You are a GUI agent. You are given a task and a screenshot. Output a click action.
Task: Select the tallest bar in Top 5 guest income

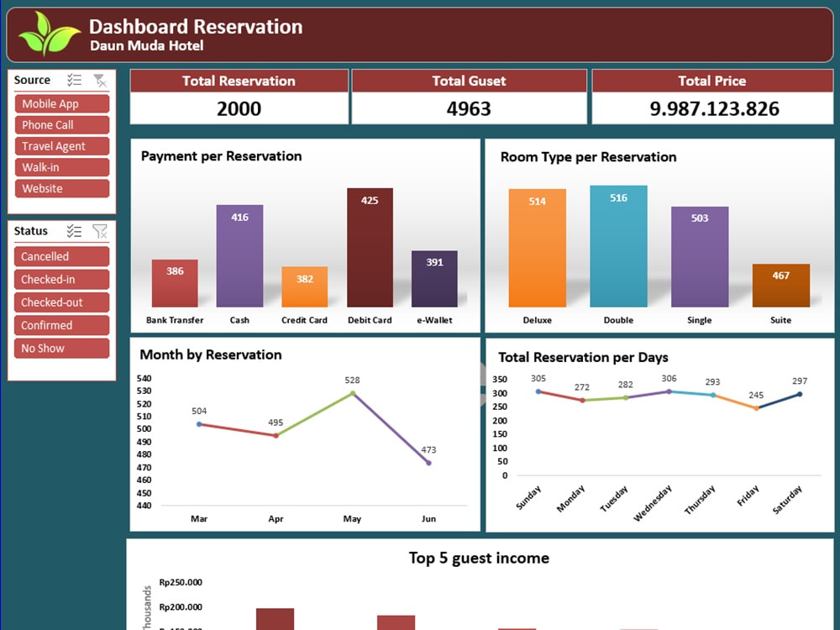coord(275,619)
